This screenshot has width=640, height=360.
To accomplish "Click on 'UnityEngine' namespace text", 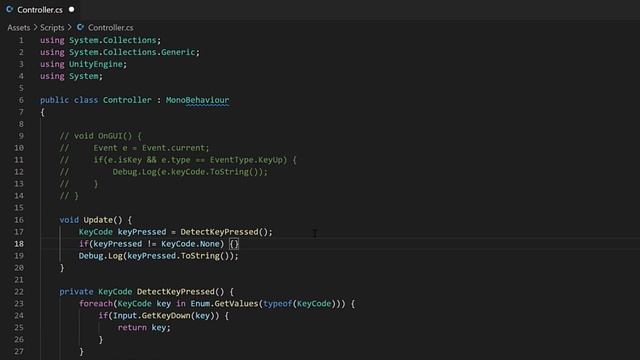I will pos(96,64).
